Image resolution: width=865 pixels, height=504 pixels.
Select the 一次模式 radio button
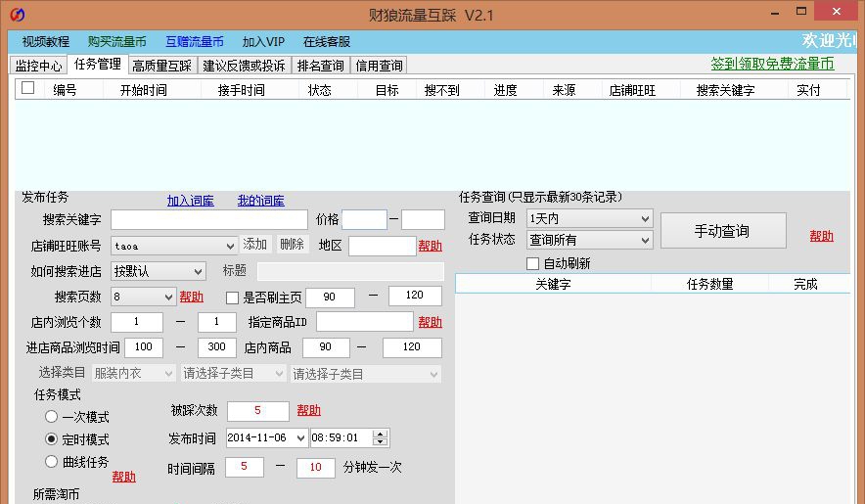[x=51, y=416]
